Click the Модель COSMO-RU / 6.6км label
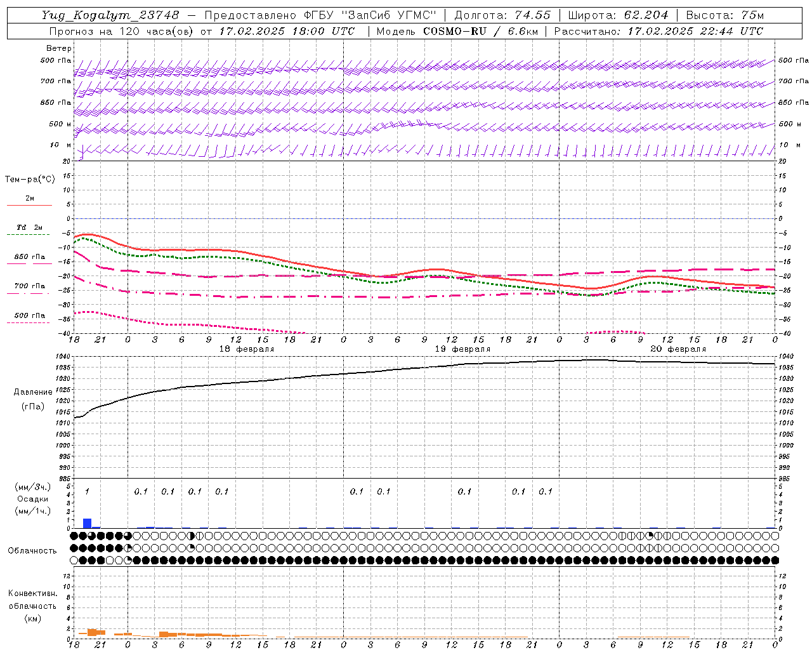This screenshot has height=650, width=812. click(457, 31)
